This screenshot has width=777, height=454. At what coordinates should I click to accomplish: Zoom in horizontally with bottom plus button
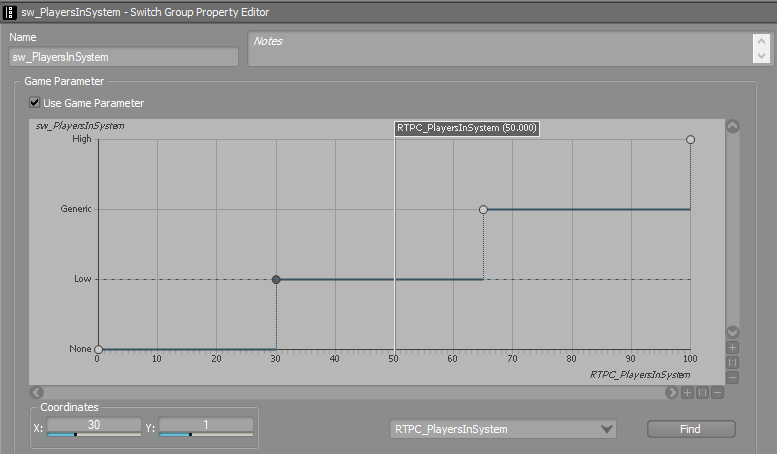coord(687,393)
